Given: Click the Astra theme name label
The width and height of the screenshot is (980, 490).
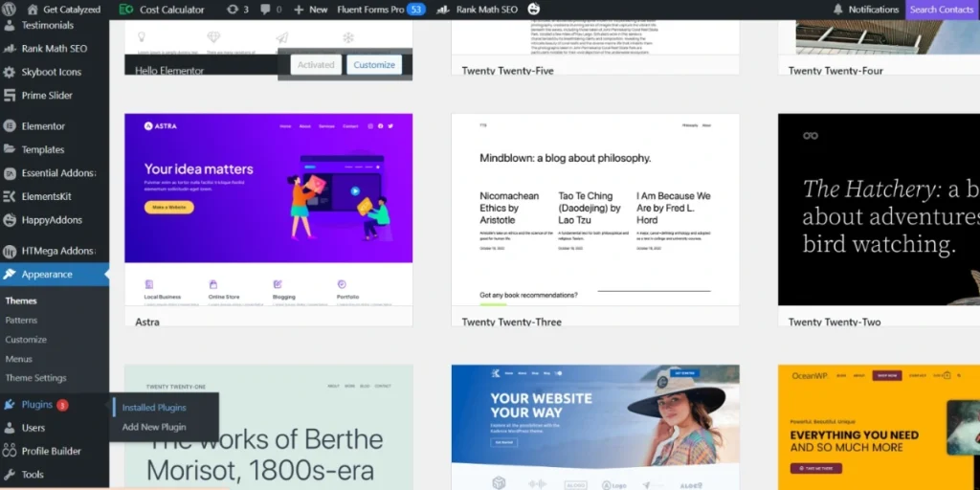Looking at the screenshot, I should pyautogui.click(x=147, y=322).
